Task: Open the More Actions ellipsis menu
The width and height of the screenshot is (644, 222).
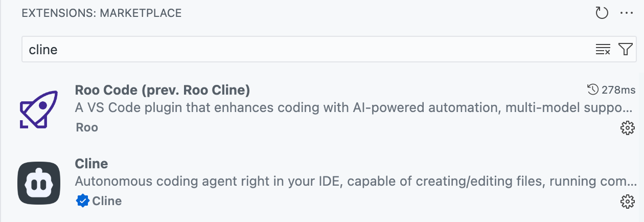Action: coord(627,13)
